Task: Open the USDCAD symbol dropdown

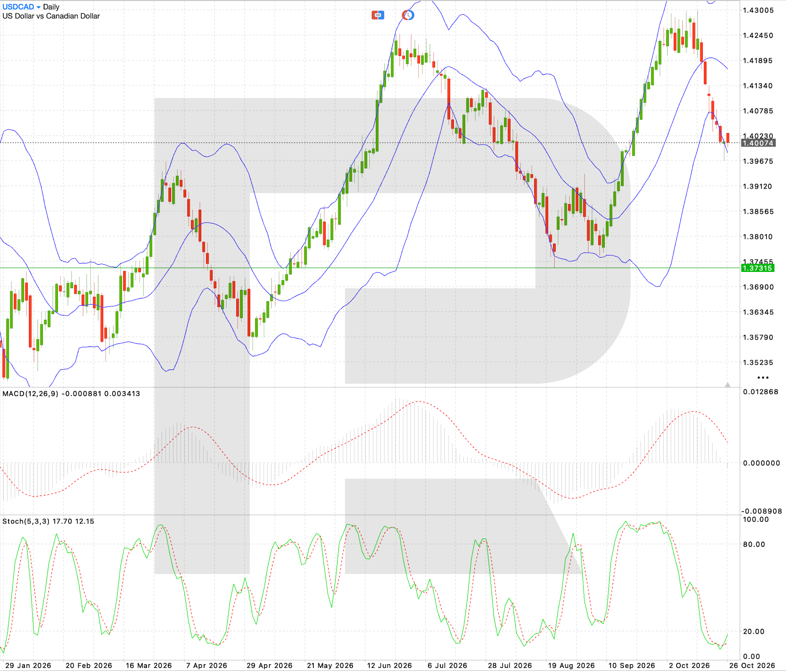Action: point(22,7)
